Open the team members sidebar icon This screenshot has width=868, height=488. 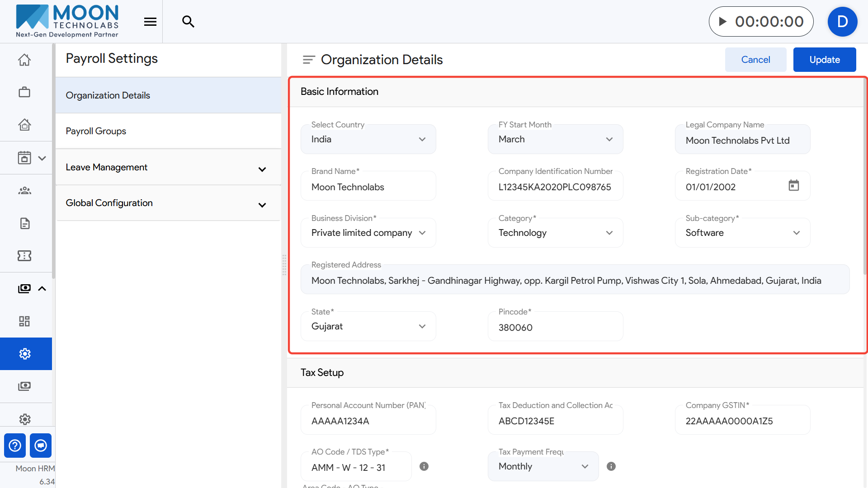pyautogui.click(x=24, y=191)
